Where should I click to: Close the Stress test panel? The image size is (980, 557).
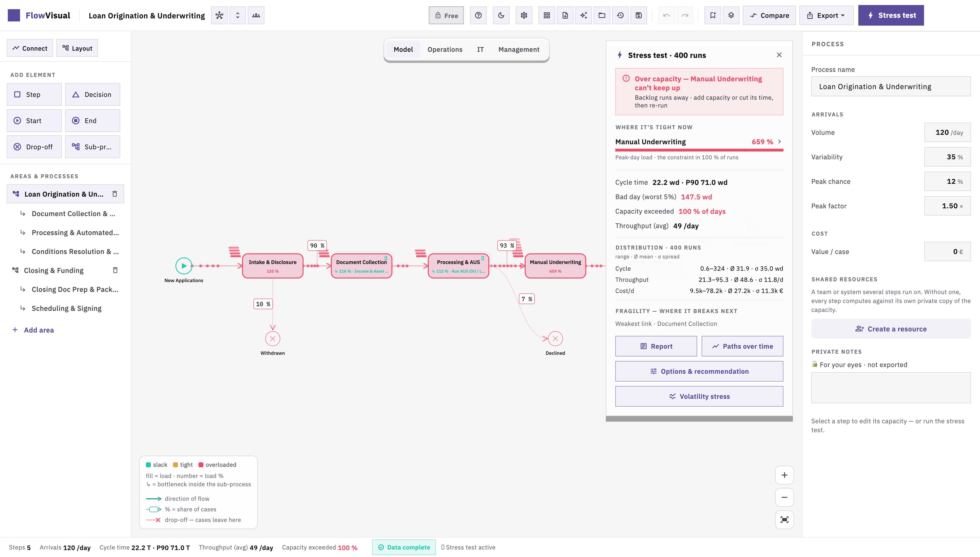779,55
